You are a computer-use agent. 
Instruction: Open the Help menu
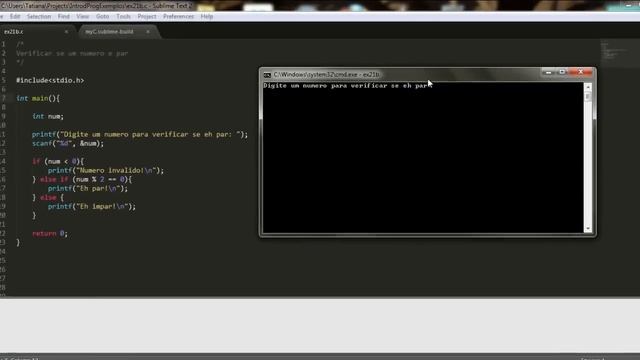(x=207, y=17)
